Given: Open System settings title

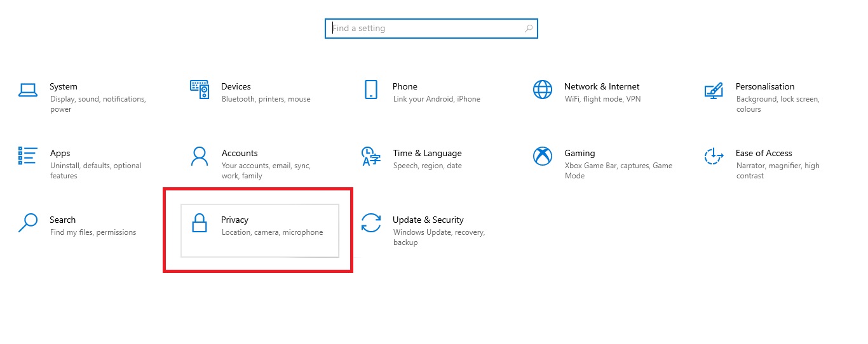Looking at the screenshot, I should (x=64, y=86).
